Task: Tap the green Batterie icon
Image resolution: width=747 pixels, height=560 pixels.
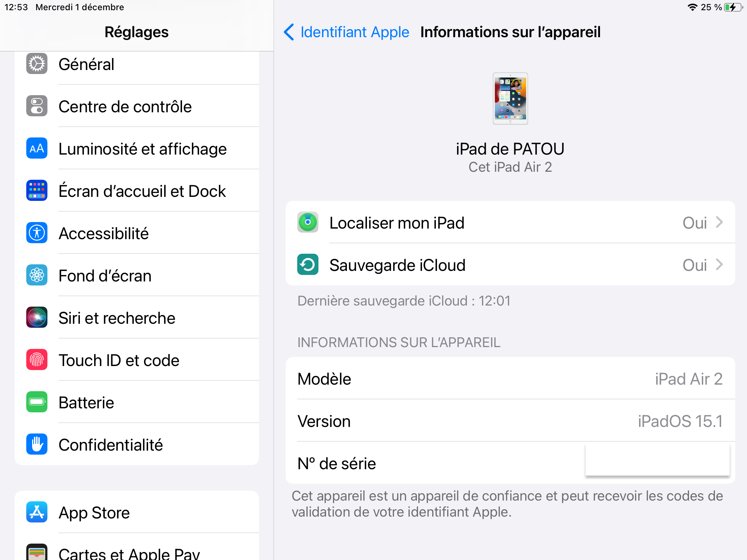Action: (x=37, y=402)
